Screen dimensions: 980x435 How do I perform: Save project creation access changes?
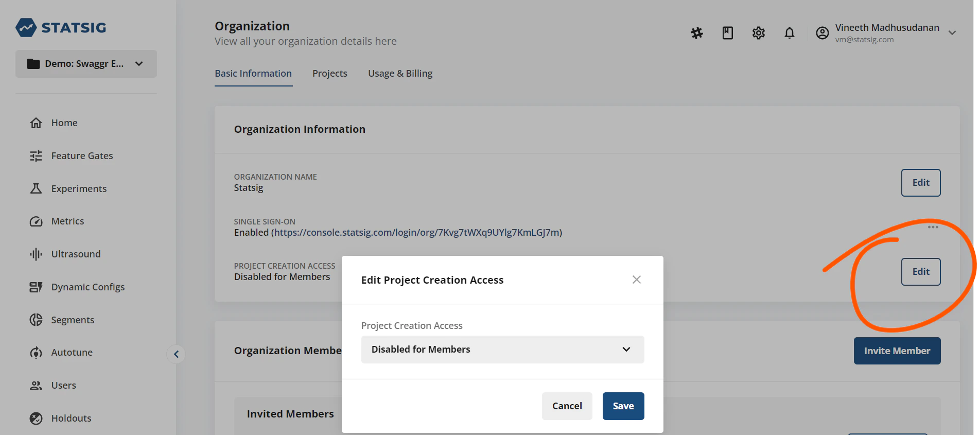click(623, 406)
